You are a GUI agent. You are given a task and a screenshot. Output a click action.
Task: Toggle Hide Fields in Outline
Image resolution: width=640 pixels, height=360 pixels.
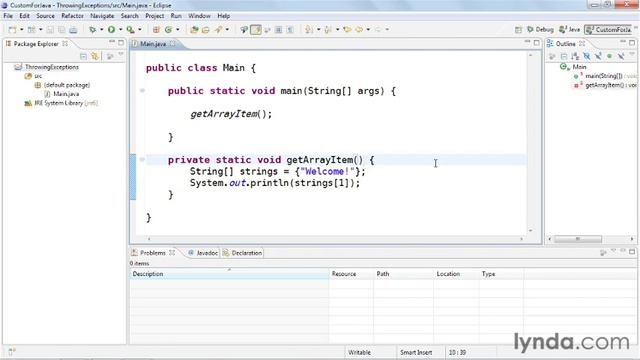587,56
